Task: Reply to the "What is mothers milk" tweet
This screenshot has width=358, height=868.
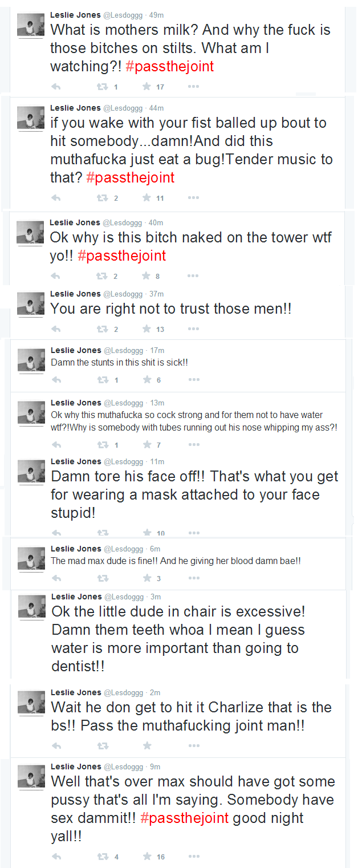Action: [56, 87]
